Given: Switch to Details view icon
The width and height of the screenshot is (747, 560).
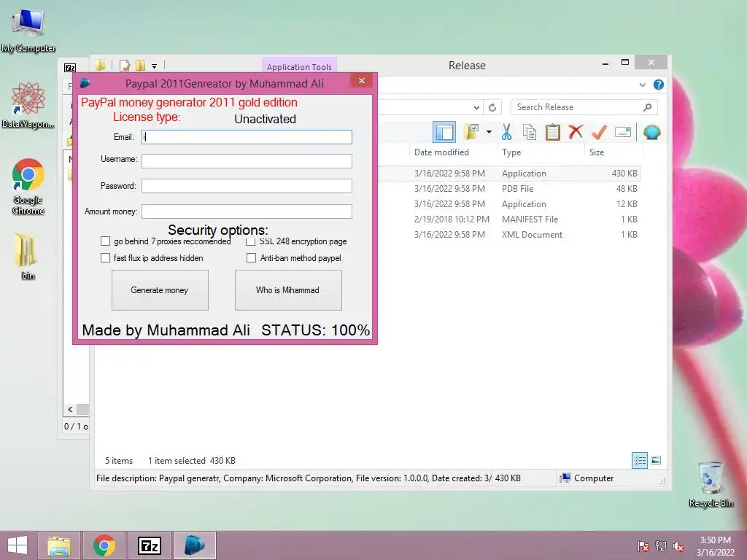Looking at the screenshot, I should 640,461.
